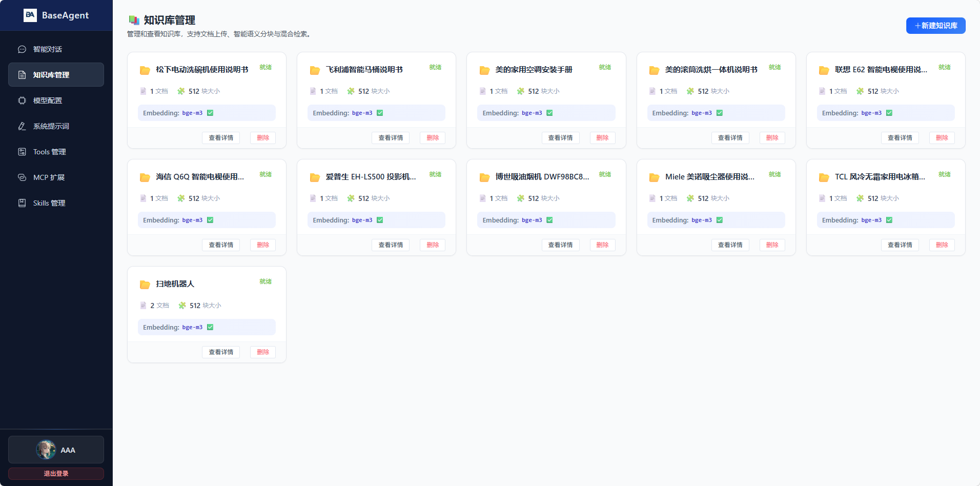Click the 美的滚筒洗烘一体机说明书 title
The width and height of the screenshot is (980, 486).
(711, 70)
